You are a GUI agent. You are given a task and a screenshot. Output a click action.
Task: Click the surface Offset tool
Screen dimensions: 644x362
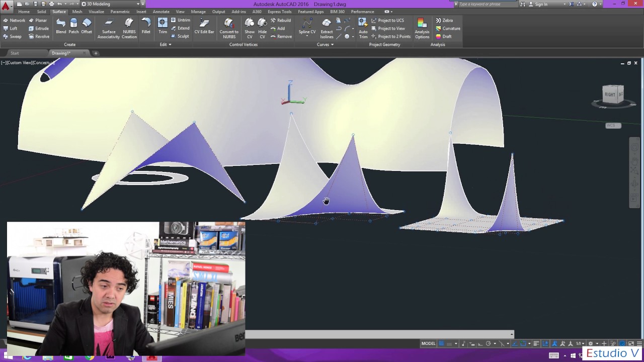87,26
